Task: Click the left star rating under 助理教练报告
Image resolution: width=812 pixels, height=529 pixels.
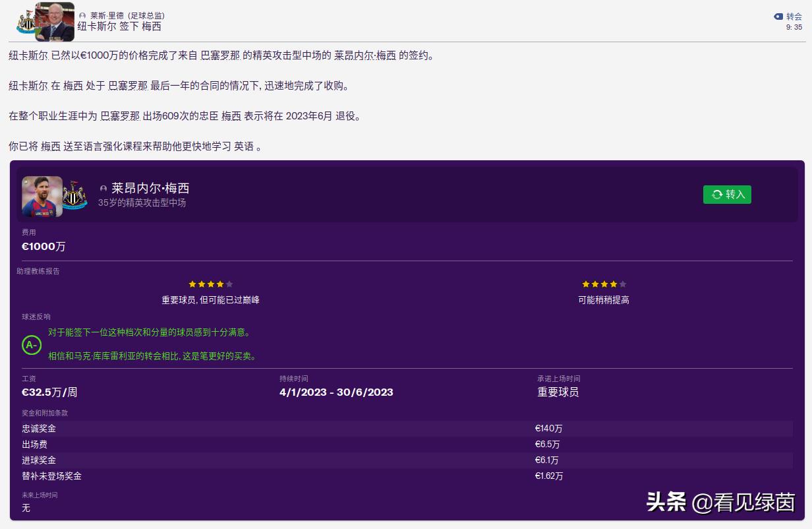Action: click(210, 284)
